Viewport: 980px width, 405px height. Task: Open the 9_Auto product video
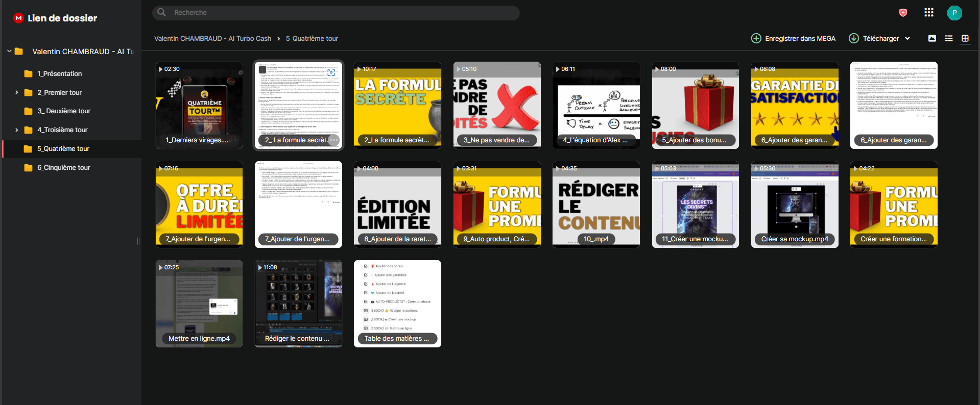pos(497,205)
